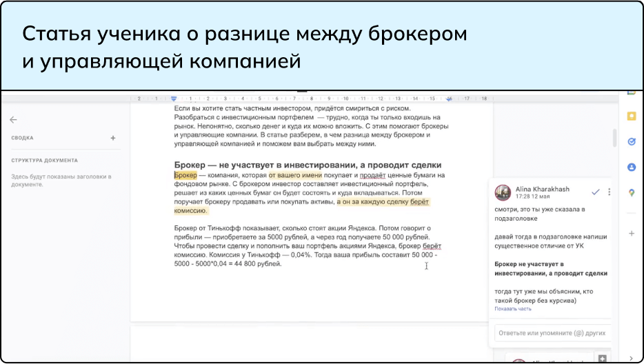Click the comment text "такой брокер без курсива)"
The image size is (644, 364).
(x=535, y=301)
